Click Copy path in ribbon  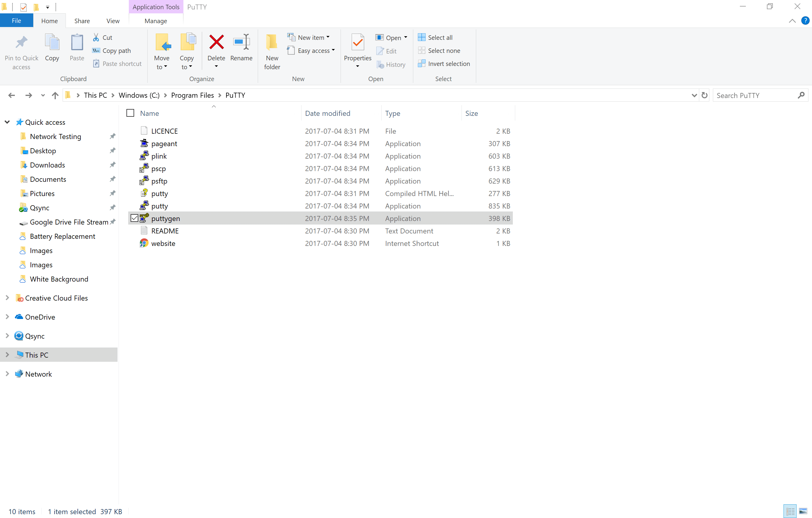tap(112, 50)
